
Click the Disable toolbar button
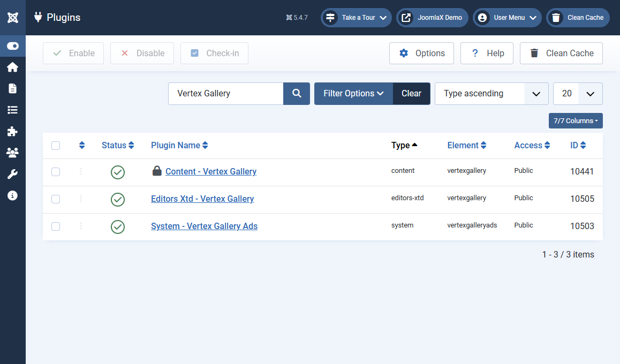point(142,54)
